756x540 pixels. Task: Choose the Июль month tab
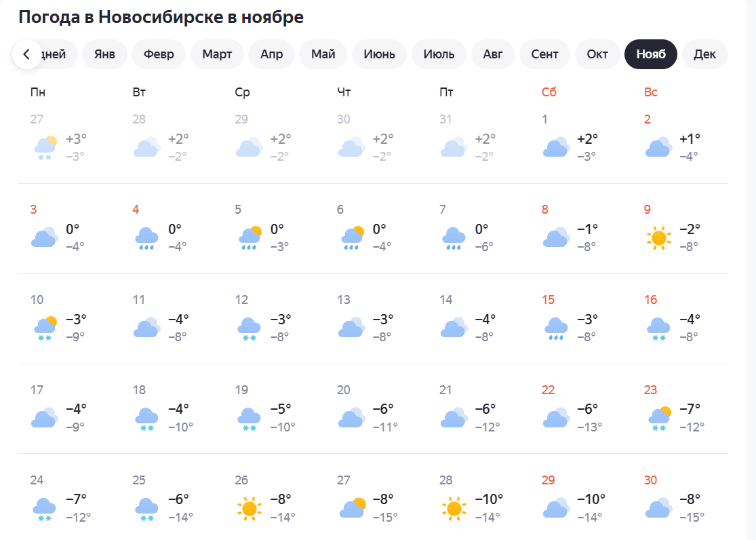(439, 54)
